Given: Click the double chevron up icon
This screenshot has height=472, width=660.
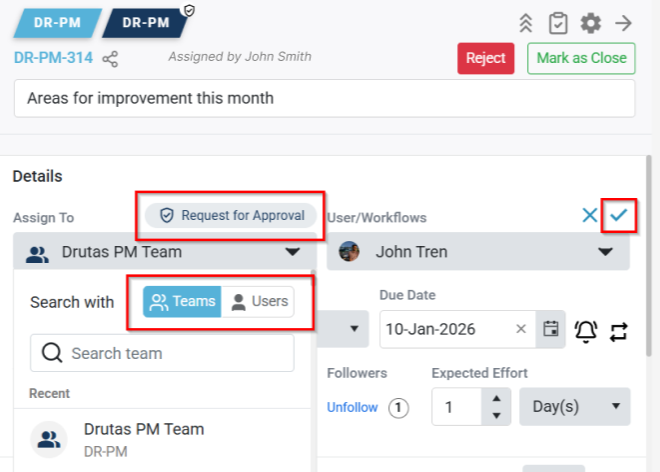Looking at the screenshot, I should (x=525, y=23).
